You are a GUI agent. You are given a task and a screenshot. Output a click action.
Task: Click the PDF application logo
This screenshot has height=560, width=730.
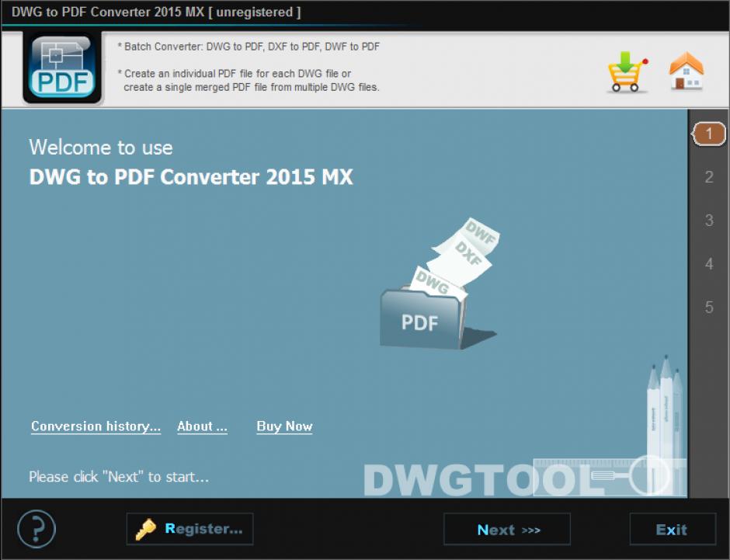[x=63, y=69]
